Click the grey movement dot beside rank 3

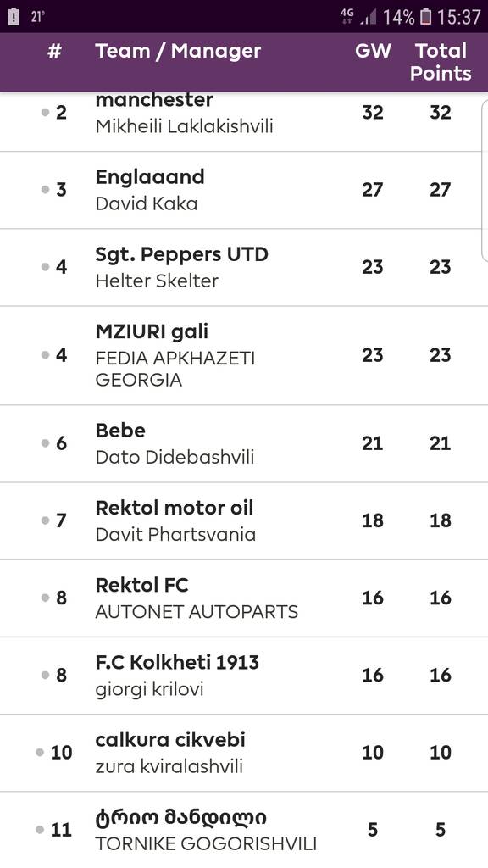(x=46, y=189)
